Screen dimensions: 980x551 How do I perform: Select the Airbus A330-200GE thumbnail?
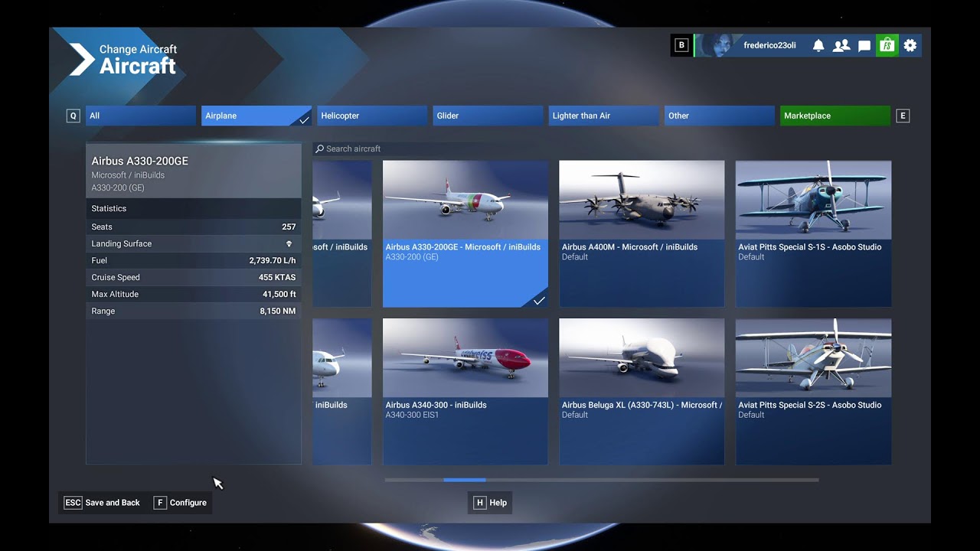pos(465,201)
